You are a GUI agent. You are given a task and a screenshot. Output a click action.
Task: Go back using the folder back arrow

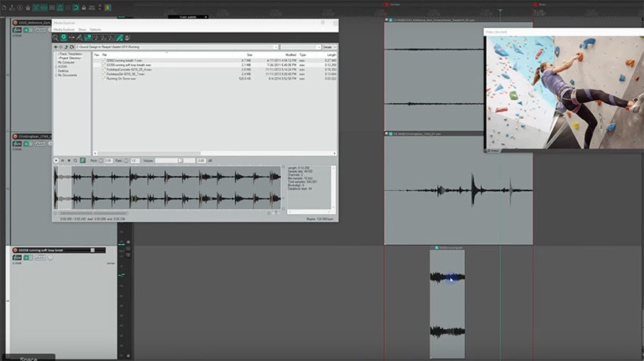point(56,47)
